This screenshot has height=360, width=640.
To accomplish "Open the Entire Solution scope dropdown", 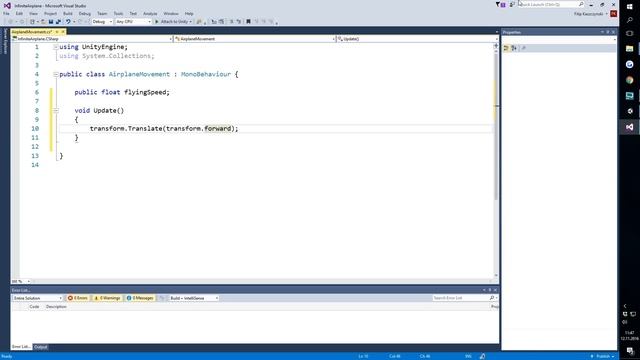I will coord(37,298).
